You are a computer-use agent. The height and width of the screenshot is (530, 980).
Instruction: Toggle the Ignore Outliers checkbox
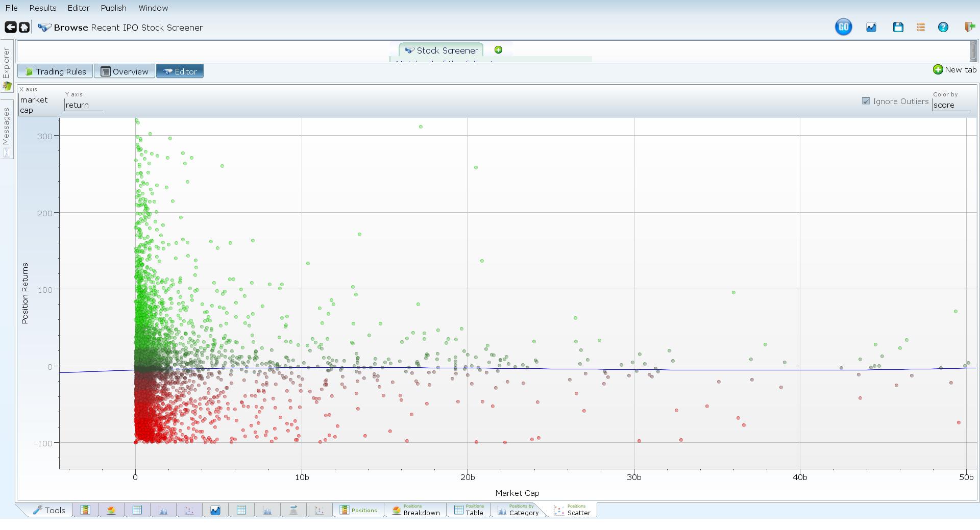click(866, 101)
